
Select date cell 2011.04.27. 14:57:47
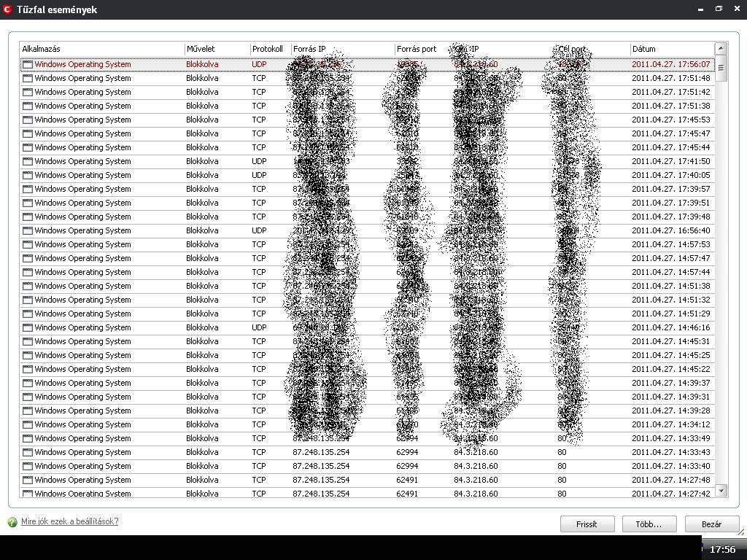pos(671,258)
